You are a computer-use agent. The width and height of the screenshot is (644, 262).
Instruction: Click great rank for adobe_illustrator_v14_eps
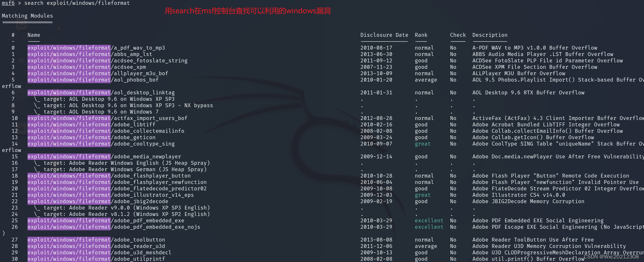[423, 195]
